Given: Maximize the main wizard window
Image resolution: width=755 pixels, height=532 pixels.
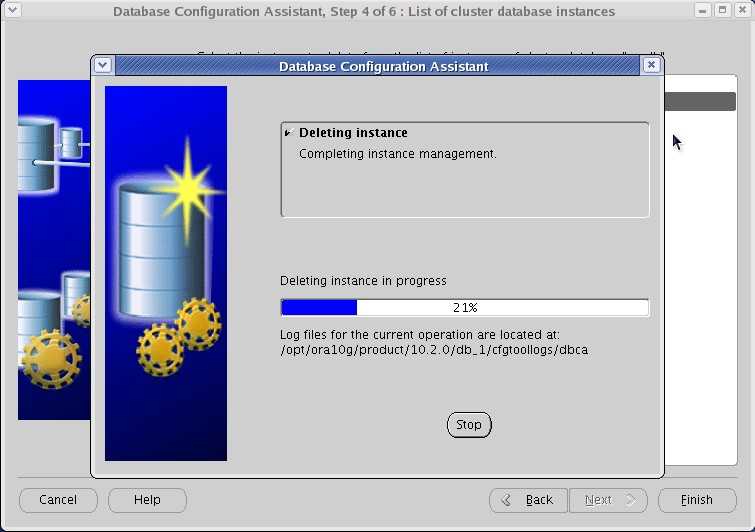Looking at the screenshot, I should coord(722,10).
